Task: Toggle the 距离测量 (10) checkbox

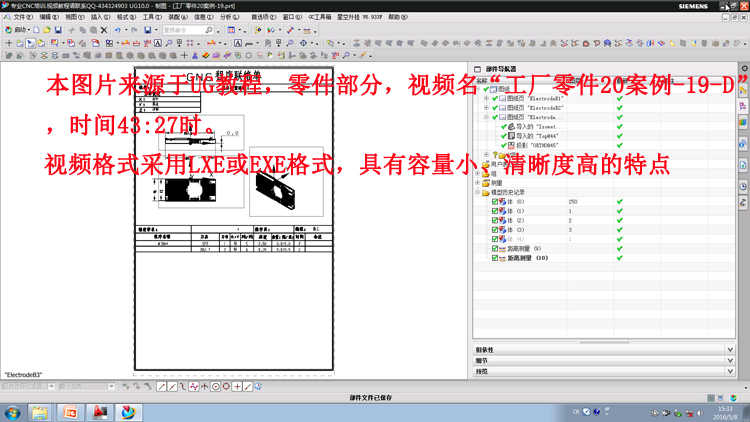Action: point(495,258)
